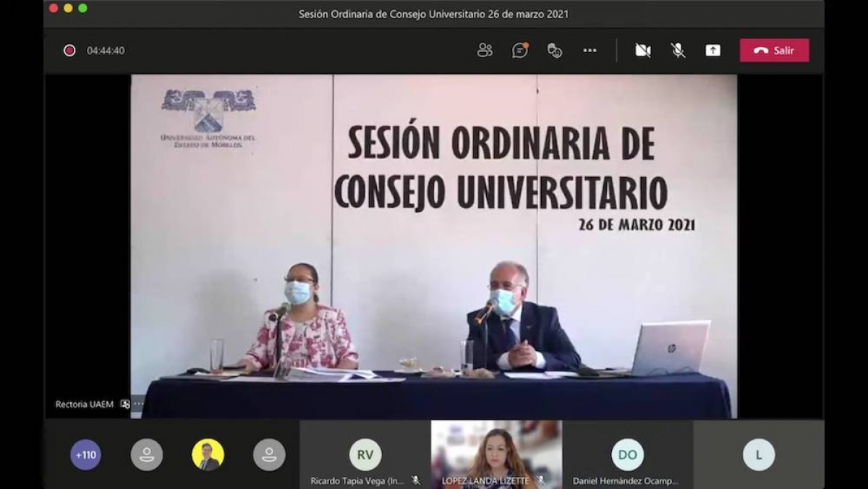Select the Daniel Hernández Ocampo participant tile
This screenshot has width=868, height=489.
tap(627, 455)
